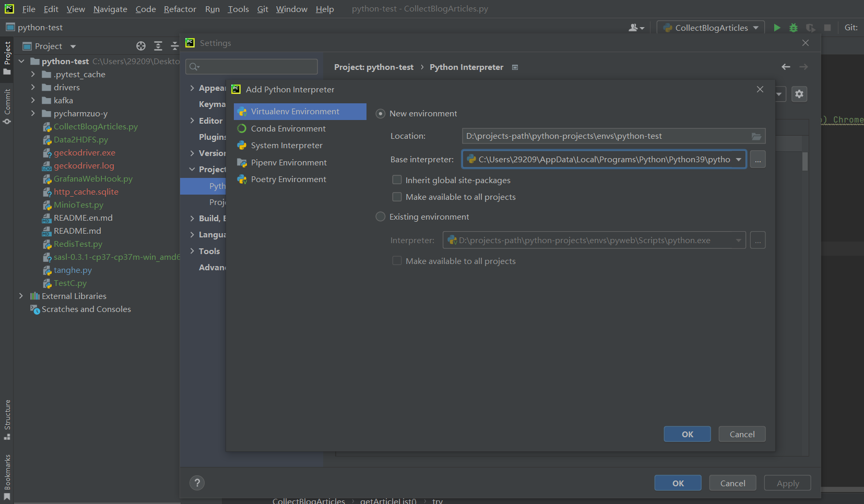Close the Settings dialog

[x=806, y=43]
